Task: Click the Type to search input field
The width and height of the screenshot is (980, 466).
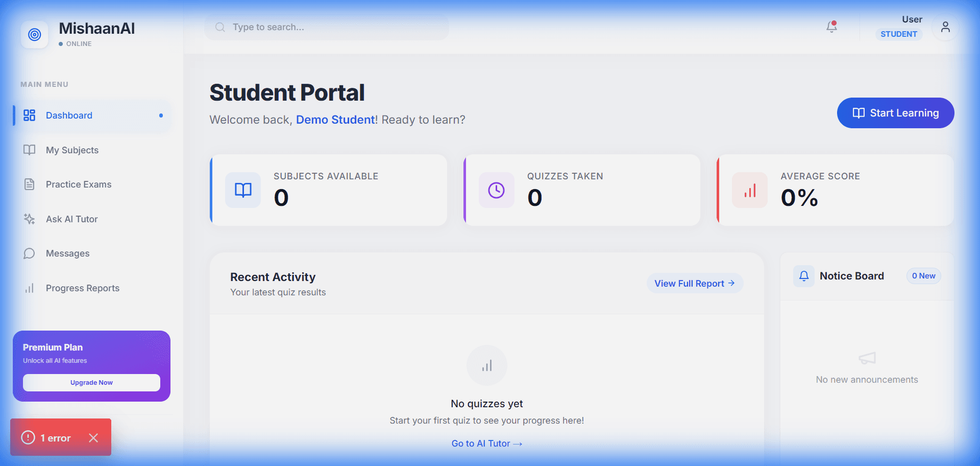Action: pos(327,27)
